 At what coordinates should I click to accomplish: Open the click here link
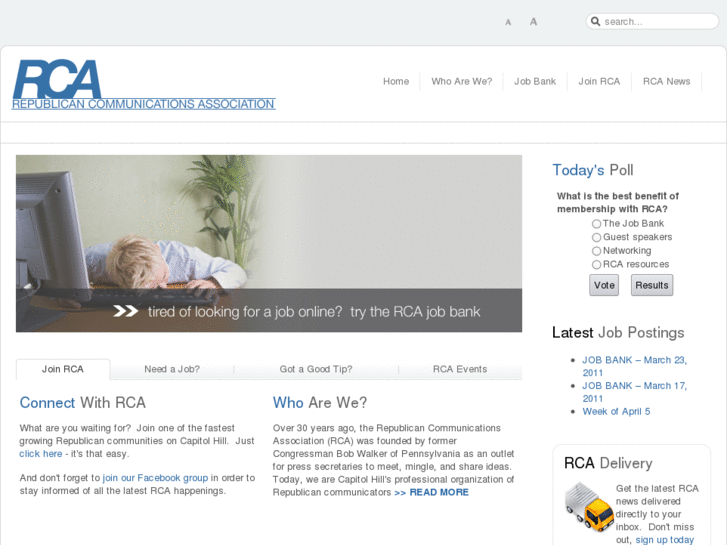click(x=41, y=454)
